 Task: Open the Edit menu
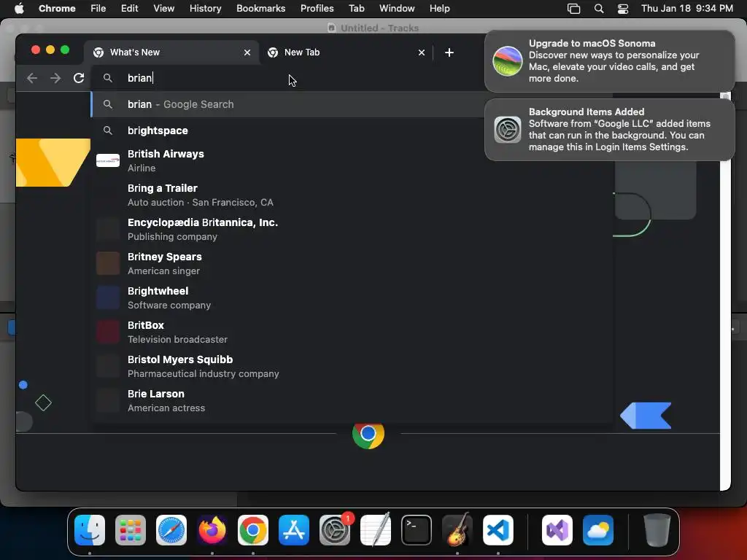(x=129, y=9)
